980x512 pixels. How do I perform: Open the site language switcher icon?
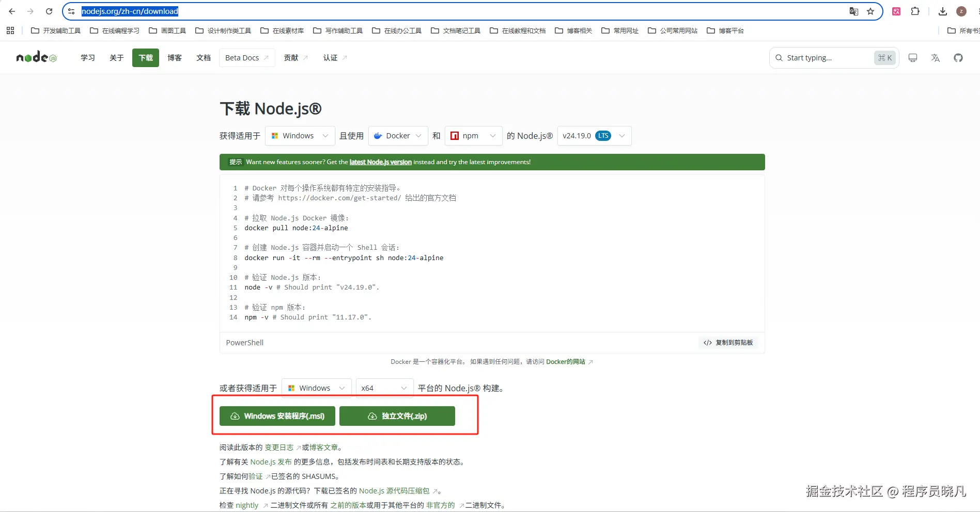(x=936, y=58)
